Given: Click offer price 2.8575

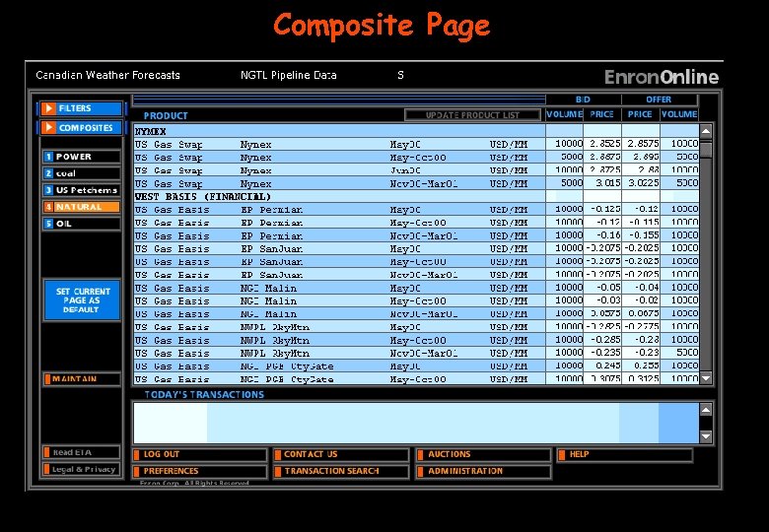Looking at the screenshot, I should (641, 144).
